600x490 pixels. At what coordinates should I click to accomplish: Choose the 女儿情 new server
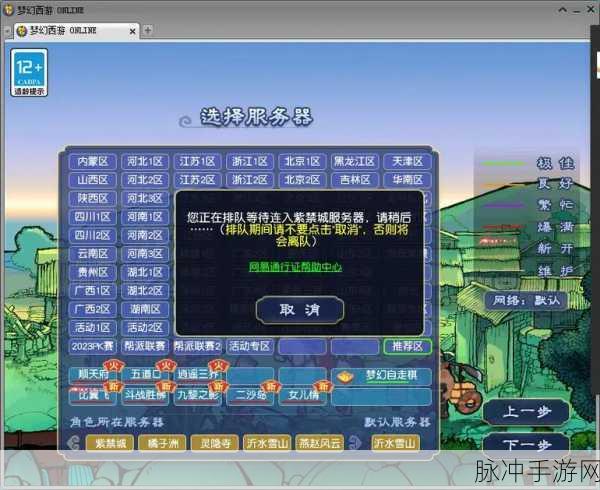302,396
